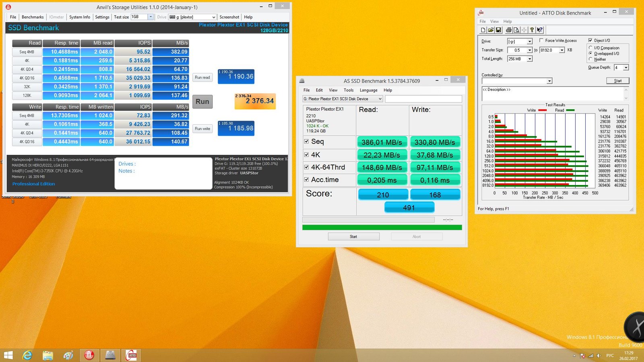Click the green progress bar in AS SSD
Image resolution: width=644 pixels, height=362 pixels.
(x=382, y=227)
